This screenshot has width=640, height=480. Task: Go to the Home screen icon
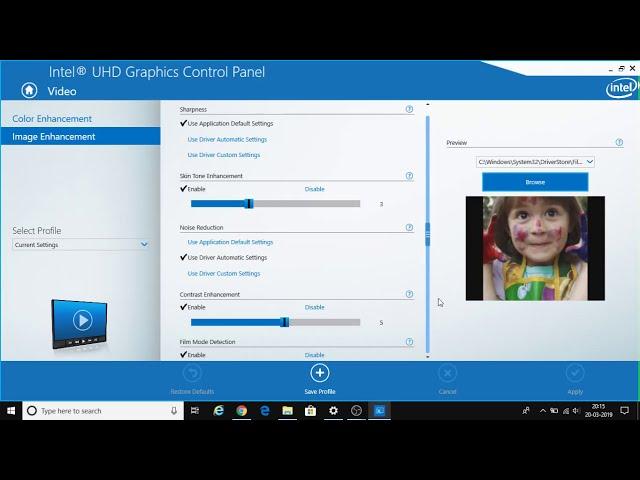click(x=29, y=91)
